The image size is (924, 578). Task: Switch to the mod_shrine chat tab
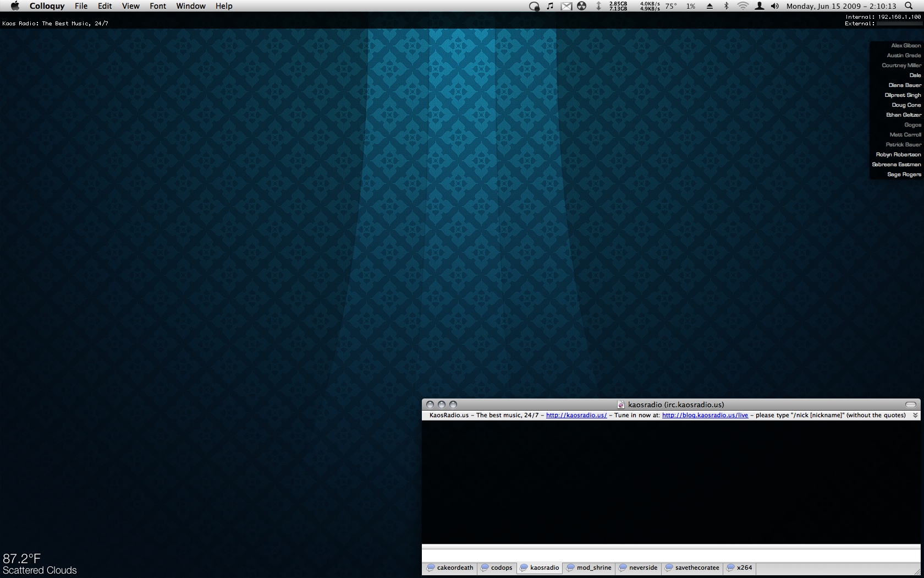588,568
